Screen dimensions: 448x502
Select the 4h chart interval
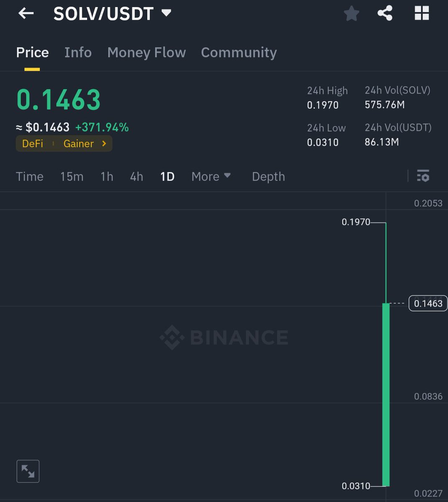[x=136, y=177]
